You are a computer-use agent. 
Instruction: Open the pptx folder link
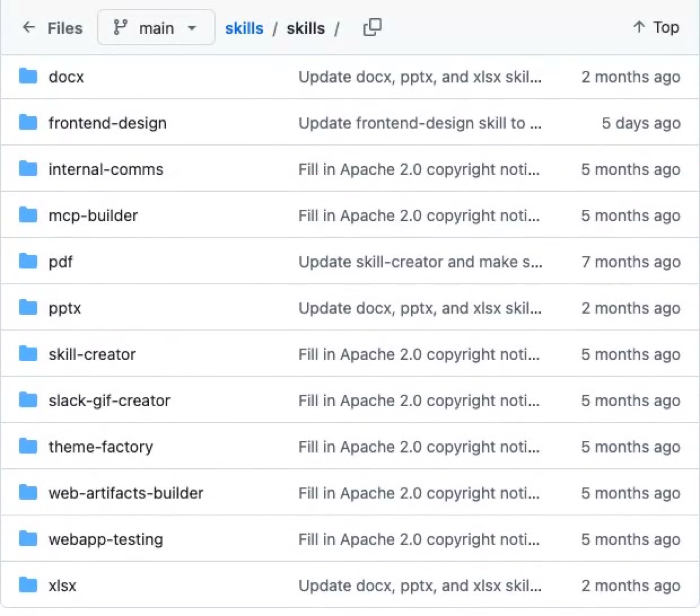[65, 309]
